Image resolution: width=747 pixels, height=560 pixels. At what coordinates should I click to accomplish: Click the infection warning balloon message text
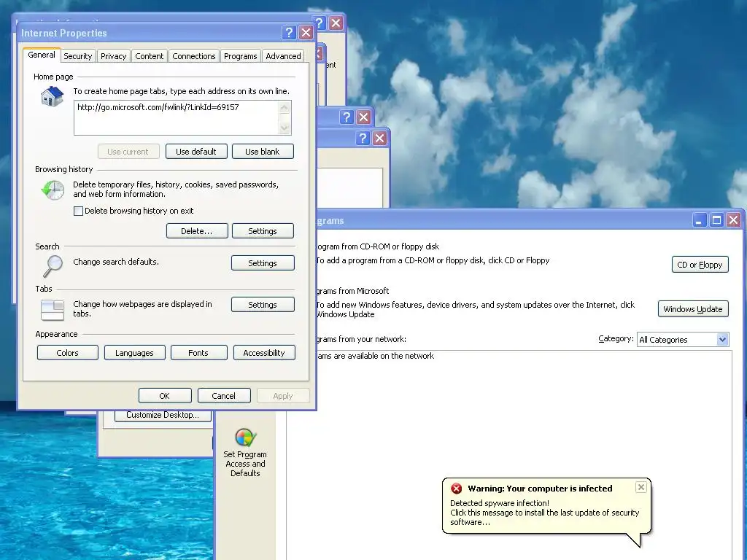pos(544,513)
